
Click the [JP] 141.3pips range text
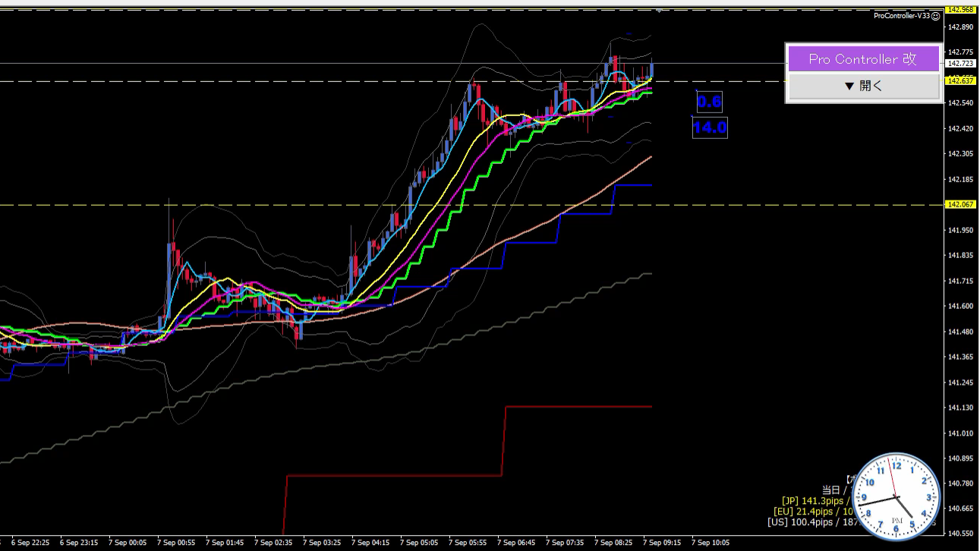coord(817,501)
